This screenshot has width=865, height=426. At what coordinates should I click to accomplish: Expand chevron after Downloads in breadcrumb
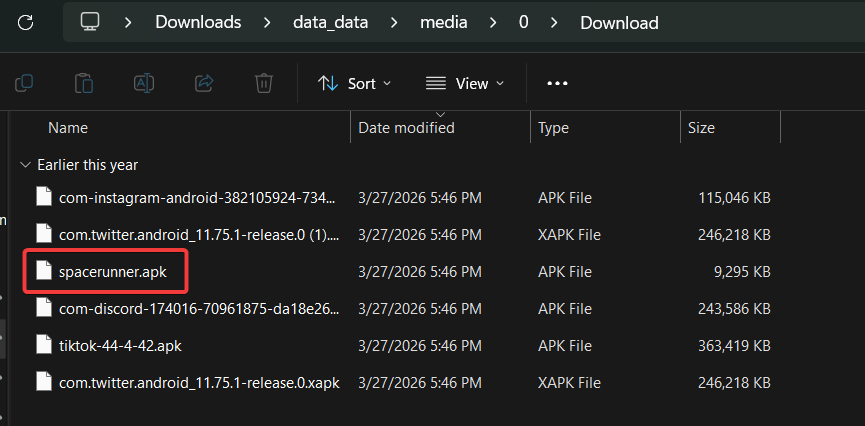267,23
